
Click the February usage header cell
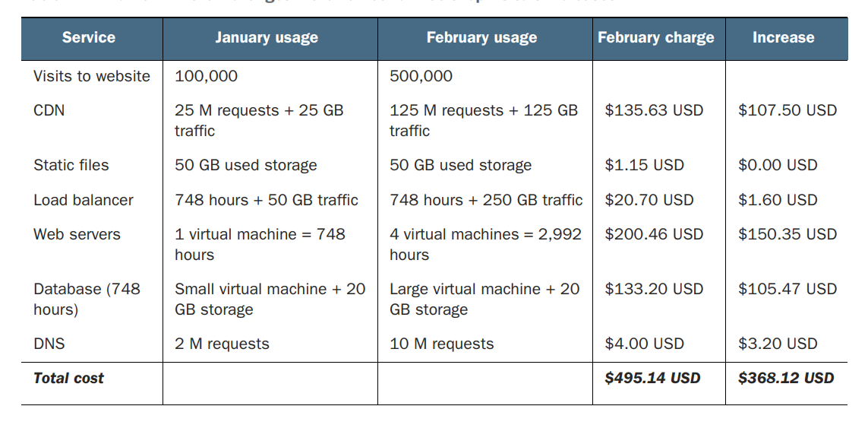481,38
